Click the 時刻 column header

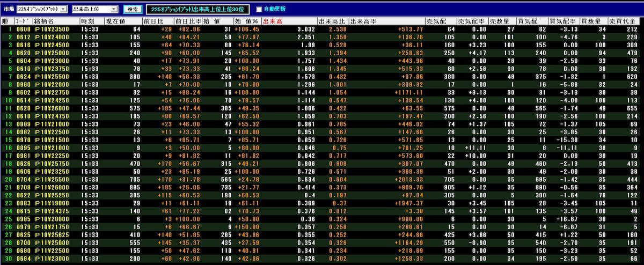click(87, 21)
